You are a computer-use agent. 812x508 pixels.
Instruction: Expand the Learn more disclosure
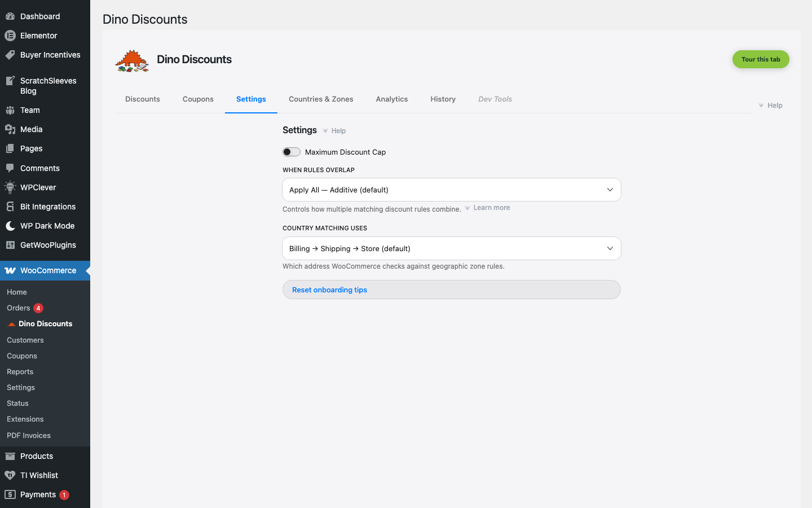(488, 208)
